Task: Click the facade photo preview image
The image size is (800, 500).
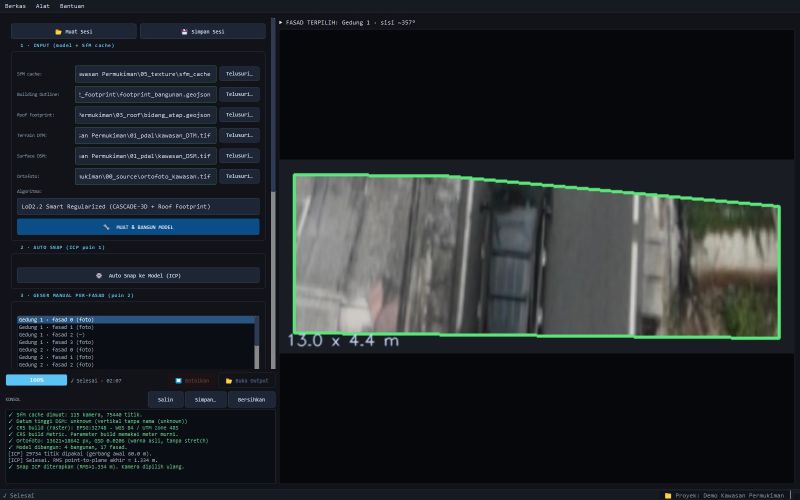Action: click(x=537, y=256)
